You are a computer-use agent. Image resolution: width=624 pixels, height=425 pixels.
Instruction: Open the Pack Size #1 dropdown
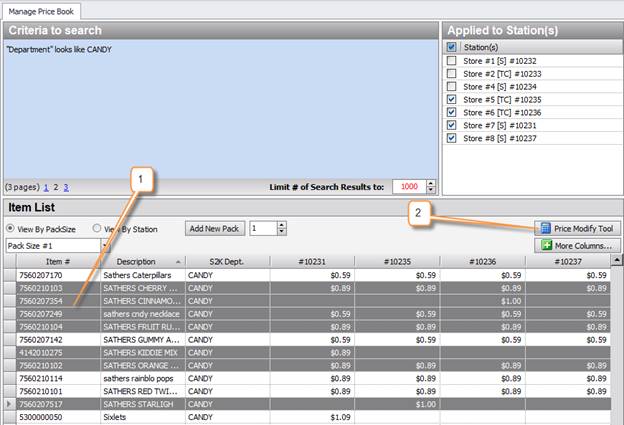[x=104, y=245]
